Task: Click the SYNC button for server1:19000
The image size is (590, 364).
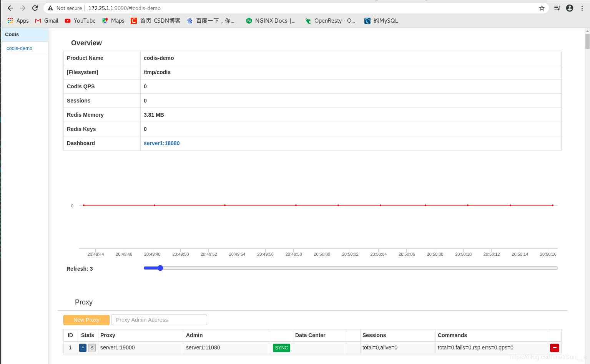Action: point(281,348)
